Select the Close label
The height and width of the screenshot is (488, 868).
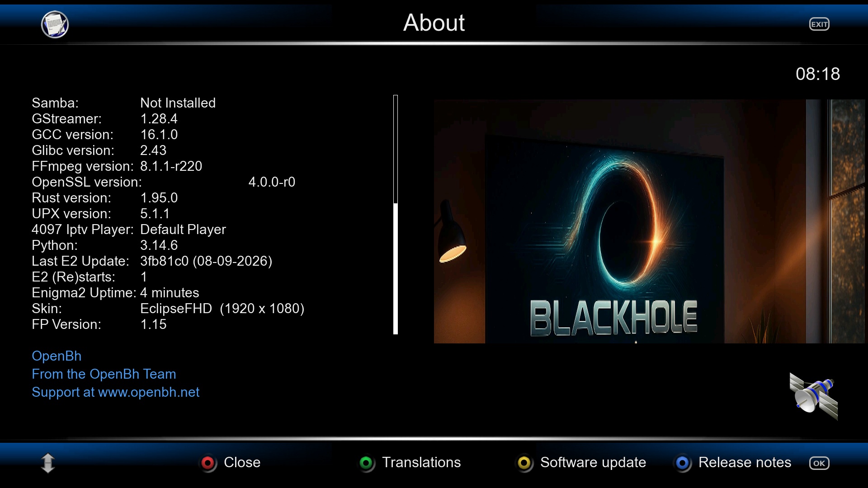242,462
